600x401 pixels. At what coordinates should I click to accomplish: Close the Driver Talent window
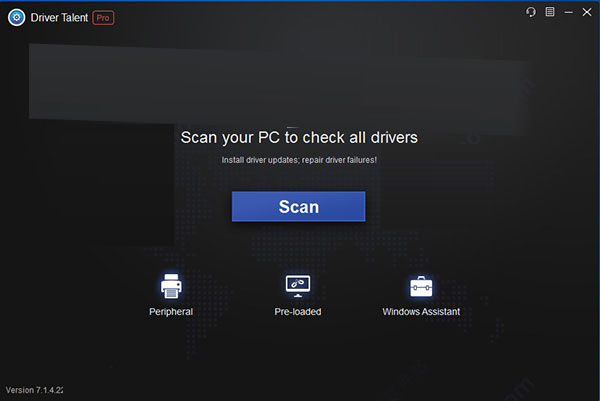[587, 12]
